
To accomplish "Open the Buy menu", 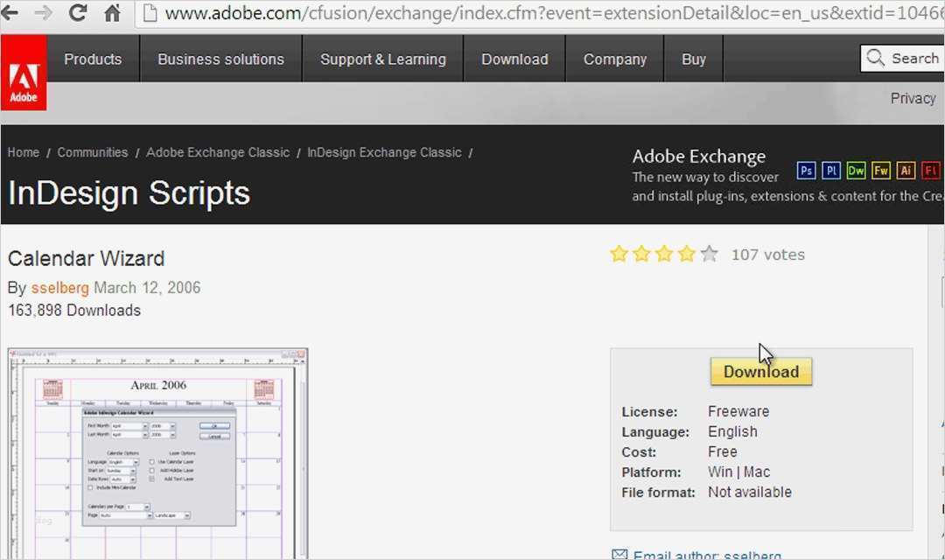I will (694, 59).
